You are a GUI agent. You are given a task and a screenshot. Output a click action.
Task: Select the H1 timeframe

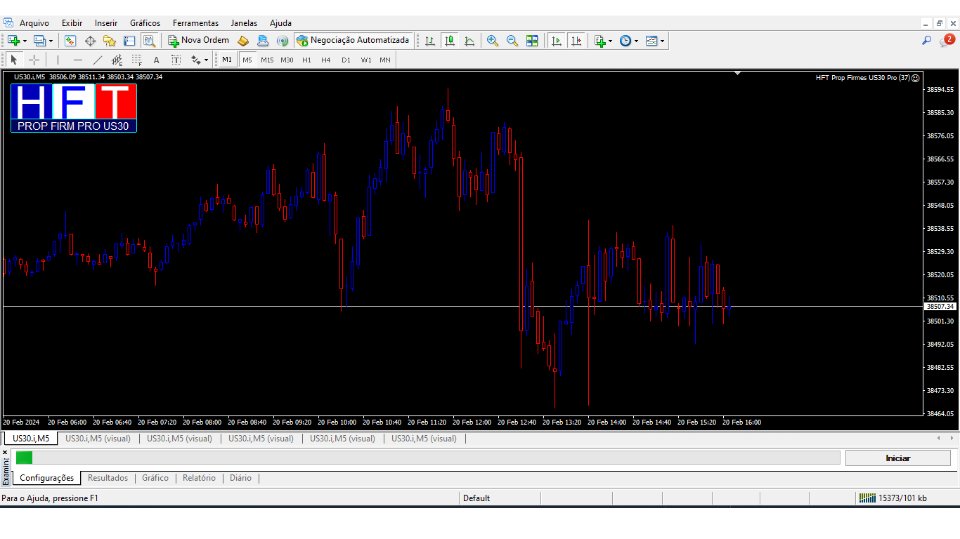[x=307, y=60]
